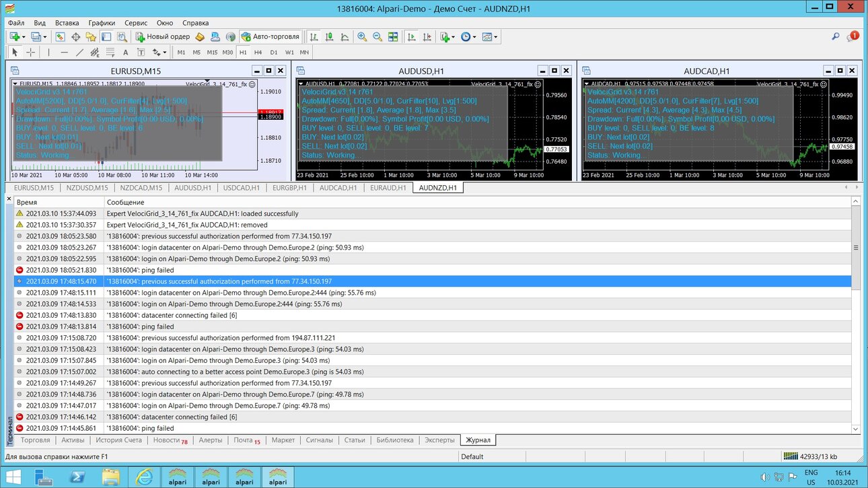Expand the indicators list dropdown arrow
The height and width of the screenshot is (488, 868).
pyautogui.click(x=453, y=37)
